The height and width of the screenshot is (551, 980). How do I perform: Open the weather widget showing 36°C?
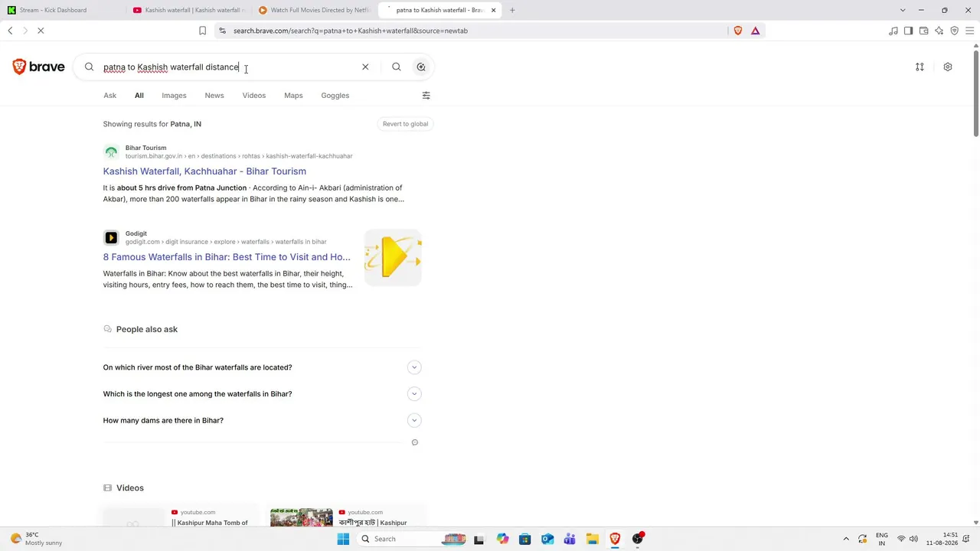[x=36, y=539]
